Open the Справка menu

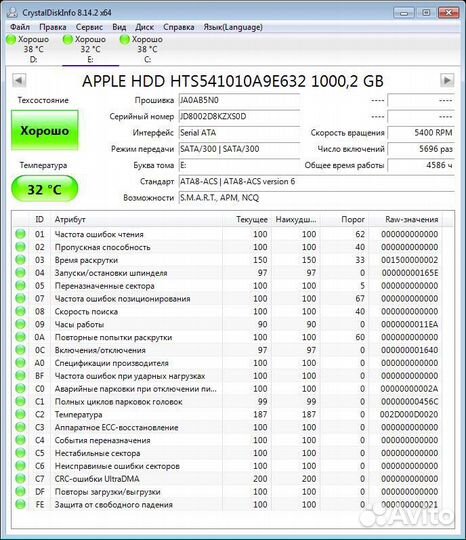tap(179, 27)
